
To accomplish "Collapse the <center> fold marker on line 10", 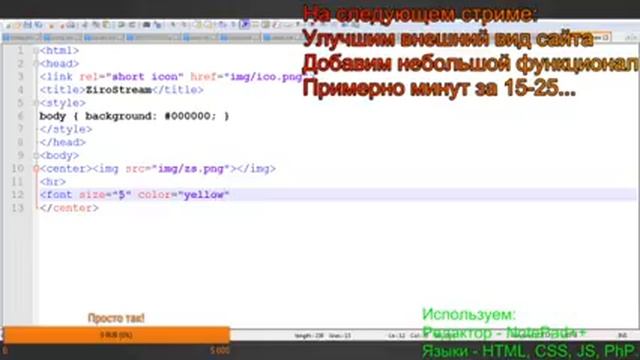I will [36, 169].
